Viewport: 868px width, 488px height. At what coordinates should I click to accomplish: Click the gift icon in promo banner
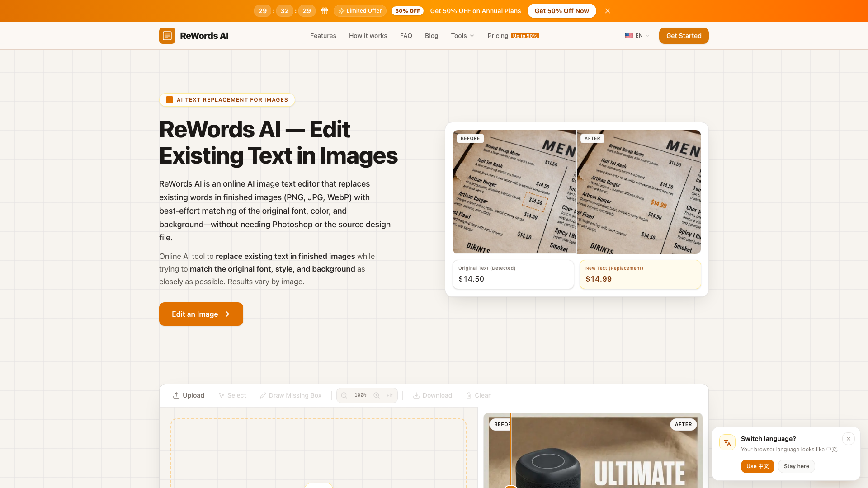325,11
